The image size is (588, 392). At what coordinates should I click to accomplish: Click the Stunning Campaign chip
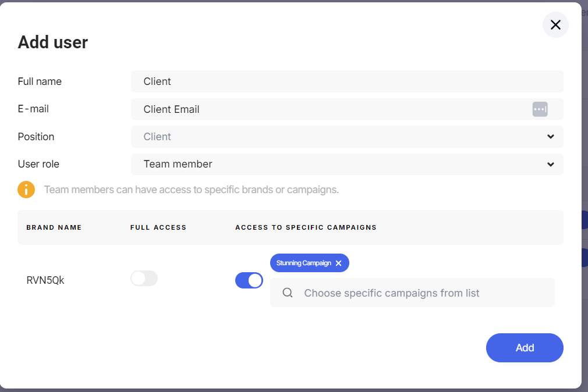tap(304, 263)
